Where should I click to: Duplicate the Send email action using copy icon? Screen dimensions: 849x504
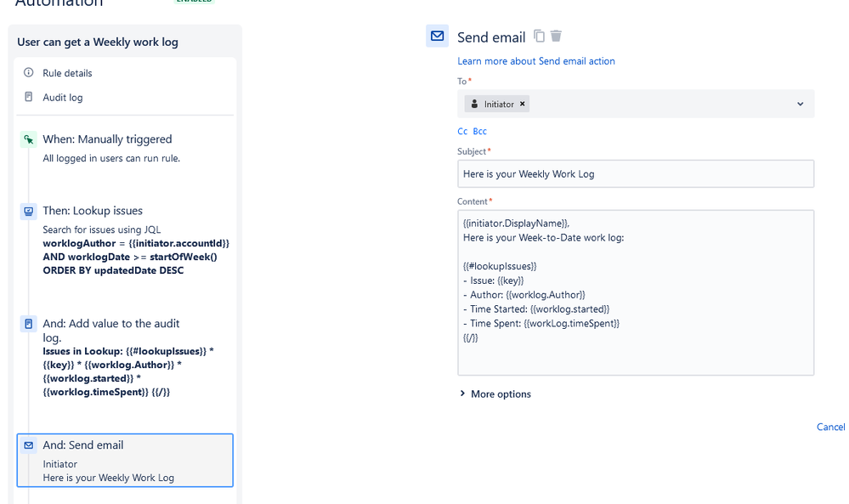click(541, 37)
